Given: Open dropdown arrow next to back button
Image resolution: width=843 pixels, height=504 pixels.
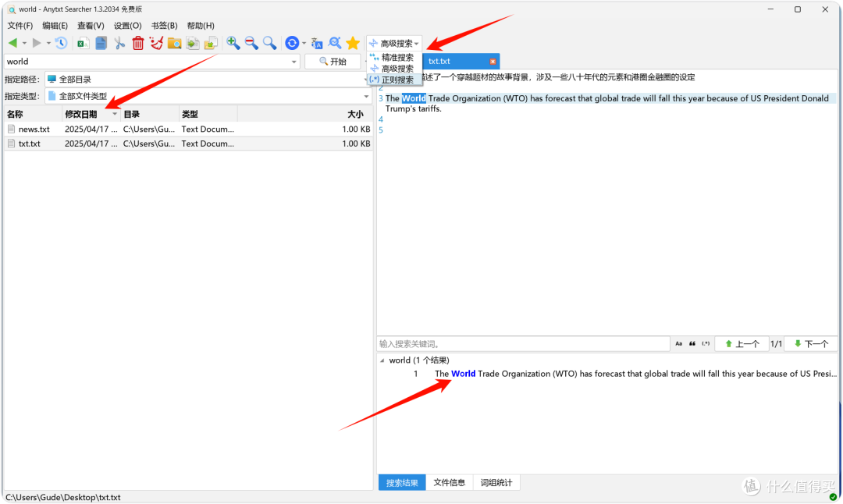Looking at the screenshot, I should tap(24, 44).
